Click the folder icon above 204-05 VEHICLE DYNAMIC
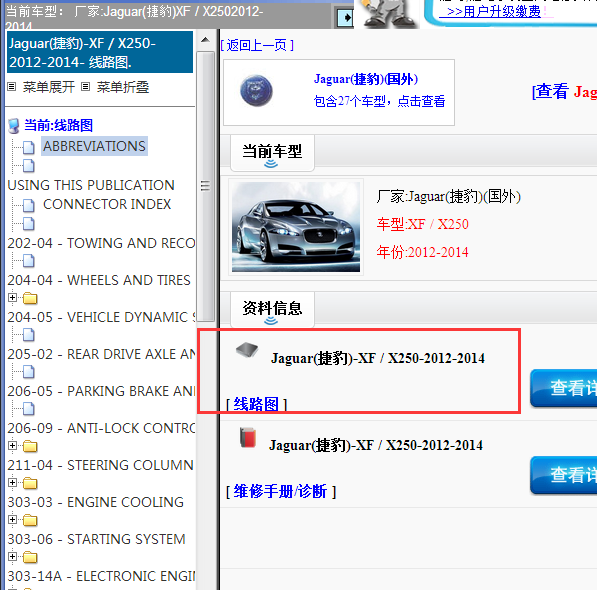The height and width of the screenshot is (590, 597). 30,298
